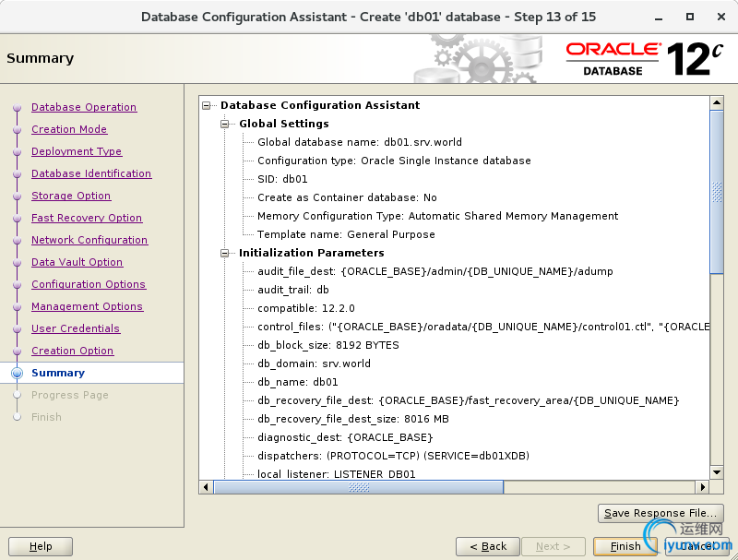
Task: Jump to the User Credentials step
Action: (76, 328)
